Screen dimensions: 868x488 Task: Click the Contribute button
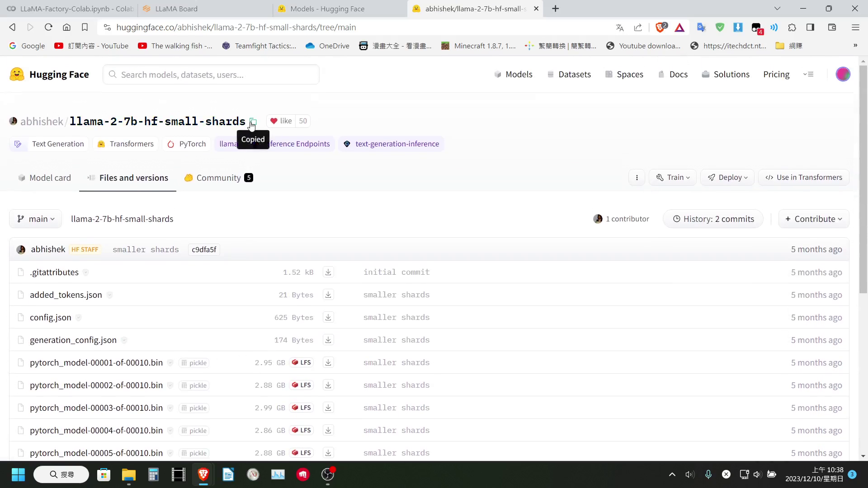click(x=814, y=219)
